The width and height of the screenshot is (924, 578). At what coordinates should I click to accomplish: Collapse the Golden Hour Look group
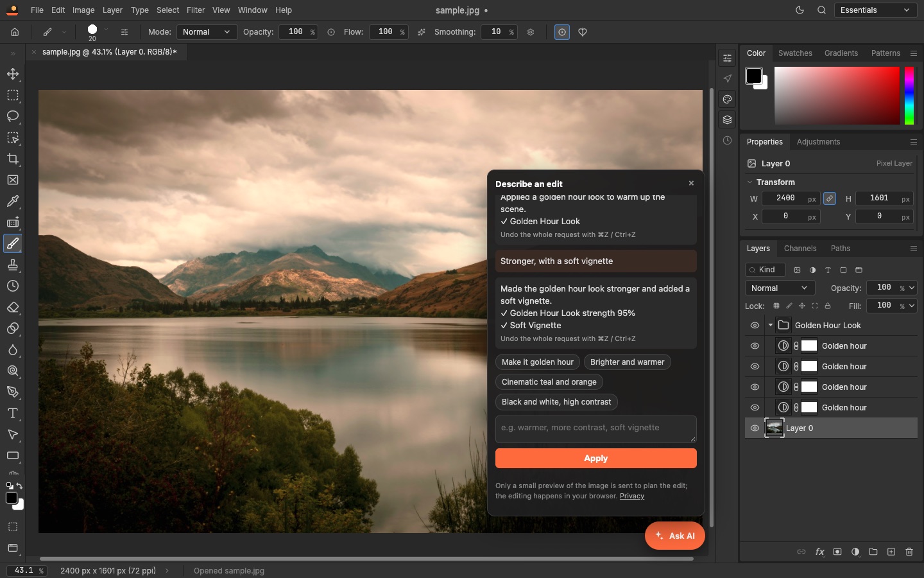pyautogui.click(x=771, y=326)
